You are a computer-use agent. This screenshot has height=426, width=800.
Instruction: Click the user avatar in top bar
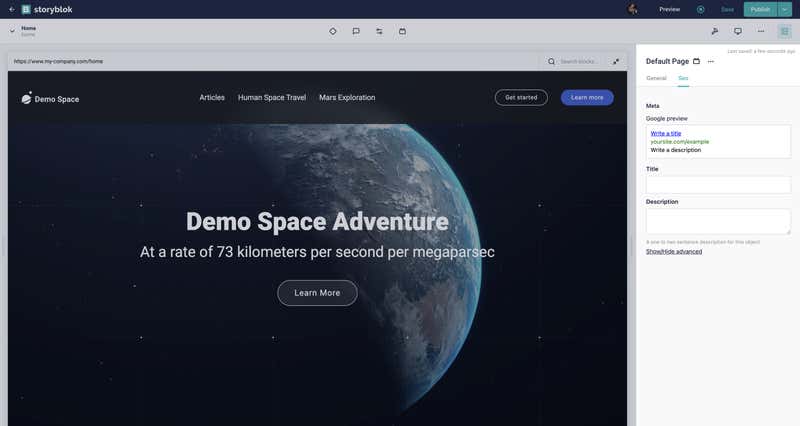tap(633, 9)
